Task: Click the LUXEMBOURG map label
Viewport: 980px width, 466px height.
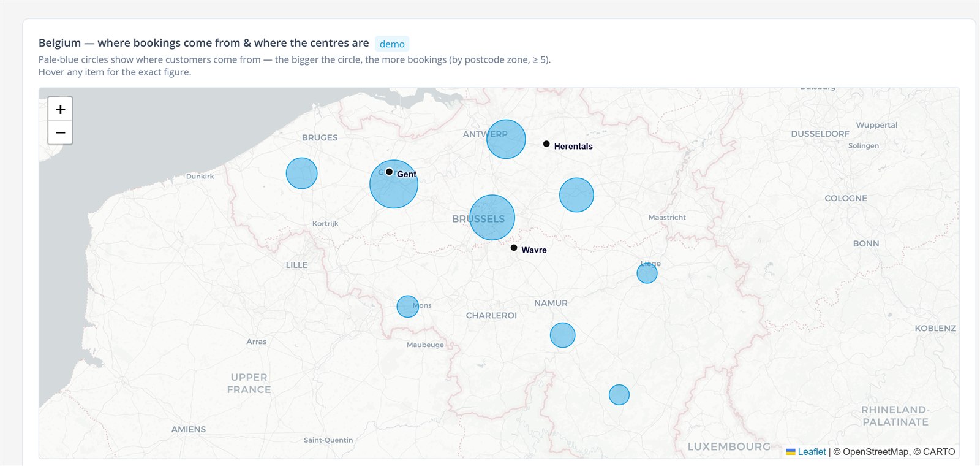Action: tap(729, 446)
